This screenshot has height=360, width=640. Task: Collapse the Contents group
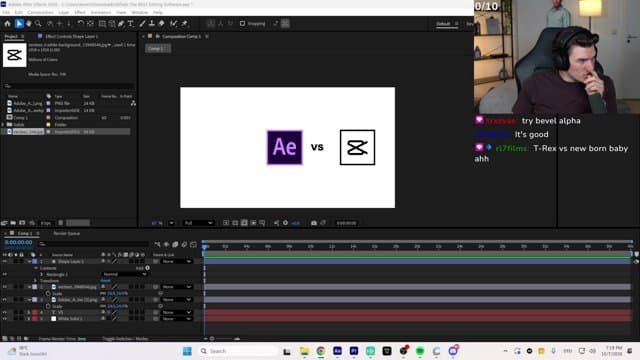pyautogui.click(x=36, y=268)
